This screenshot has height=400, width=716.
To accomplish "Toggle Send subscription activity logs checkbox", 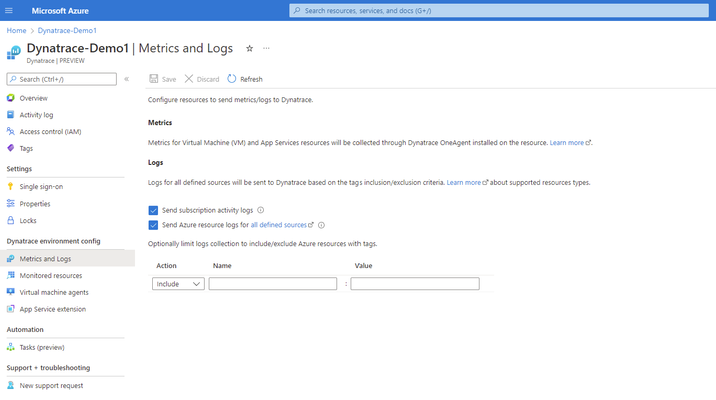I will pos(153,211).
